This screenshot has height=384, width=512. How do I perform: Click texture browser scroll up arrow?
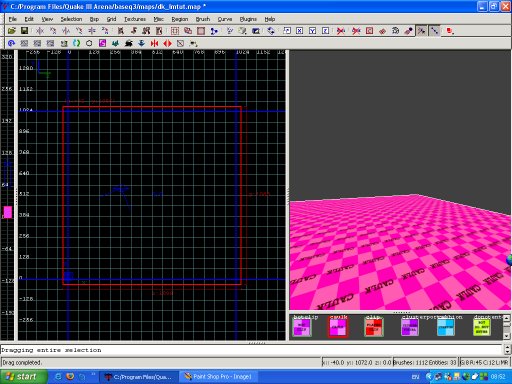point(506,318)
